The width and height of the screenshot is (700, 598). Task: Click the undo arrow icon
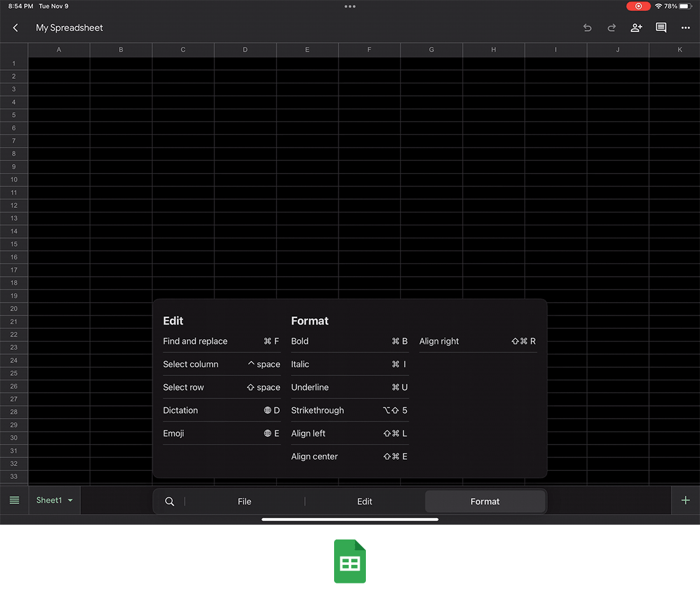[587, 28]
